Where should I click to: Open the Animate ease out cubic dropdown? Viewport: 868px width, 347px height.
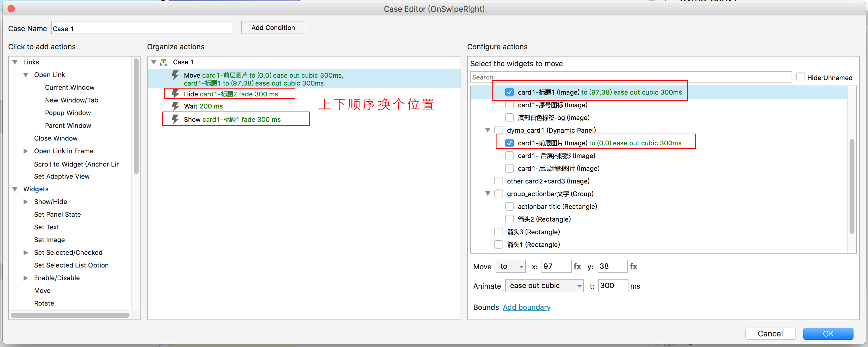pyautogui.click(x=544, y=286)
